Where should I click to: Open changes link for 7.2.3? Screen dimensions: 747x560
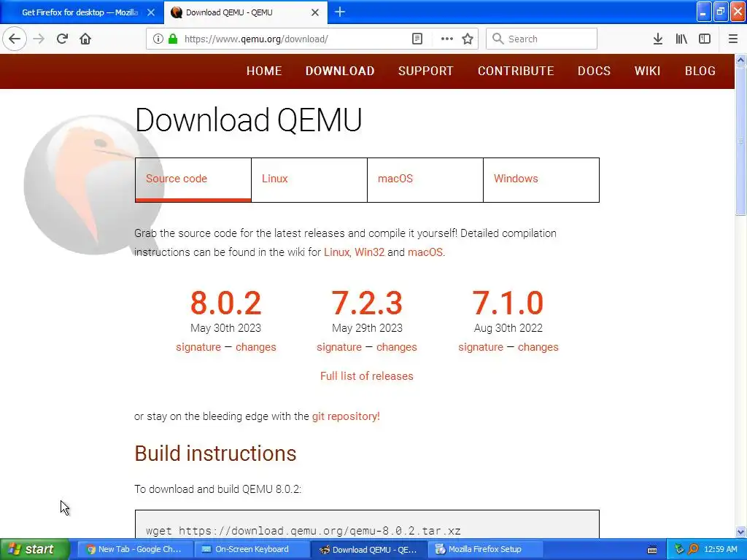[396, 347]
